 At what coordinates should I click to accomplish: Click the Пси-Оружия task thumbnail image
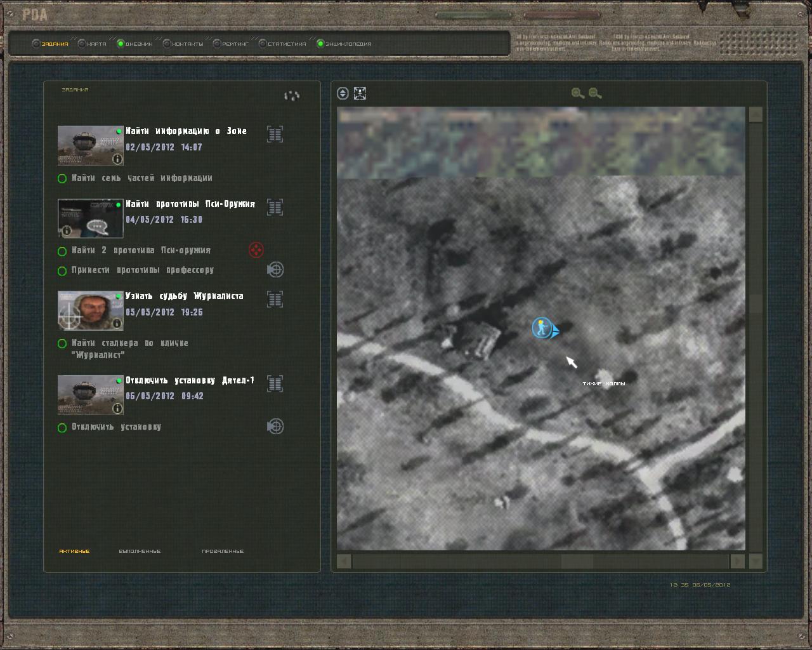coord(90,218)
